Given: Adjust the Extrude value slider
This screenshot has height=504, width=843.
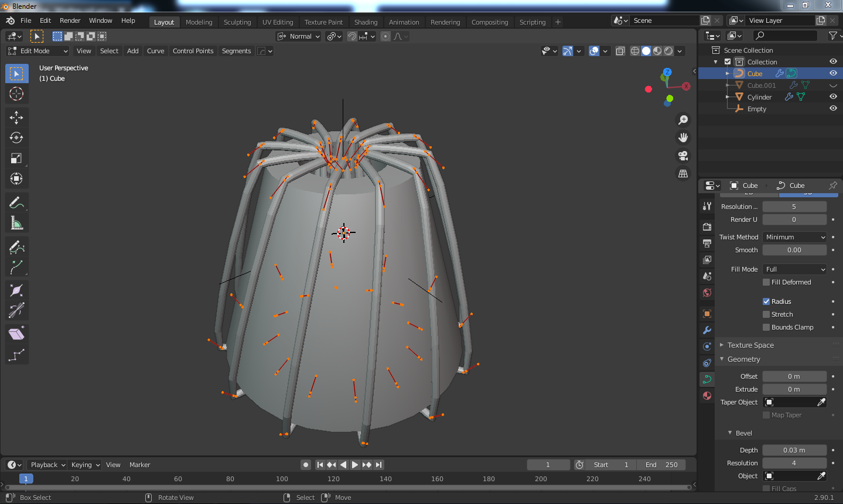Looking at the screenshot, I should pos(794,389).
